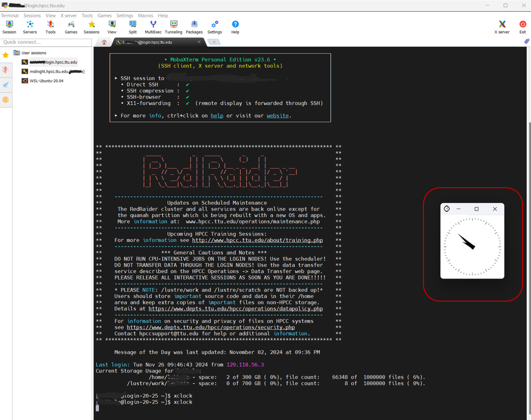
Task: Select User sessions folder
Action: (30, 53)
